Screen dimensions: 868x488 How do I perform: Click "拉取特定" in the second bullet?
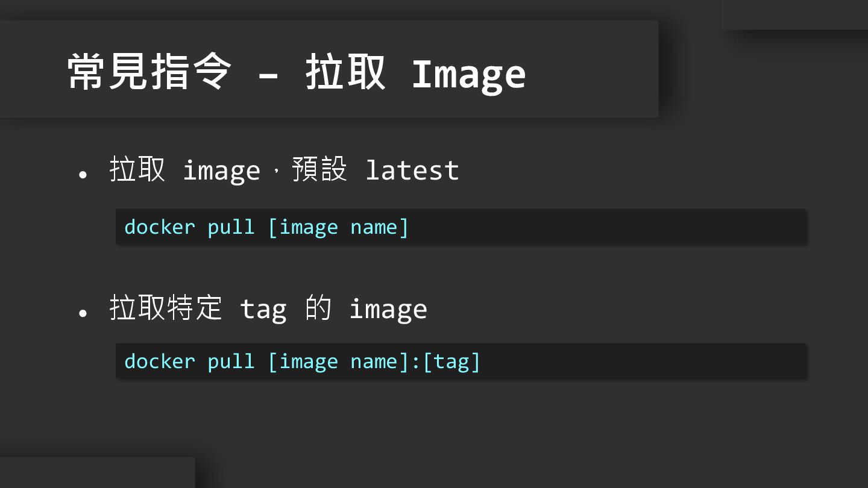166,307
